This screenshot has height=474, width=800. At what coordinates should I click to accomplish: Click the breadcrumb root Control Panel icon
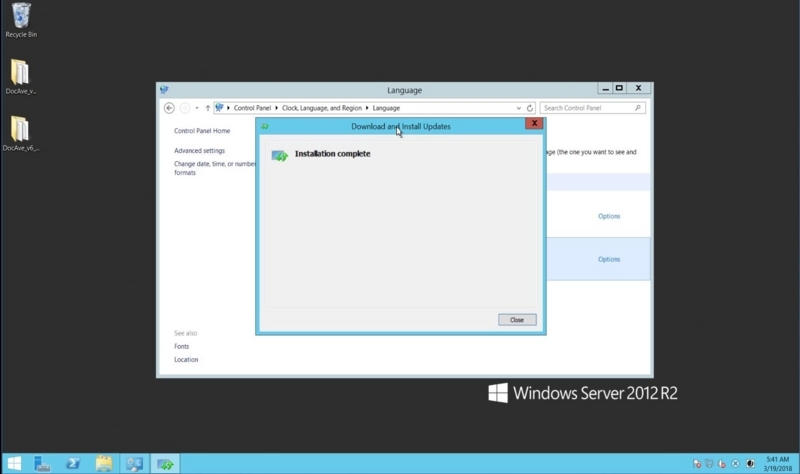(x=219, y=108)
